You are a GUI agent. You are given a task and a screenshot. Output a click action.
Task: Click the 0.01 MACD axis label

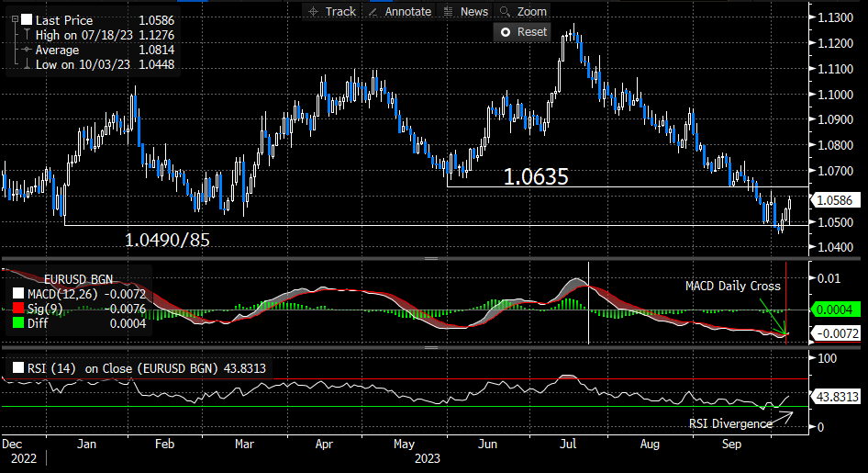click(829, 278)
